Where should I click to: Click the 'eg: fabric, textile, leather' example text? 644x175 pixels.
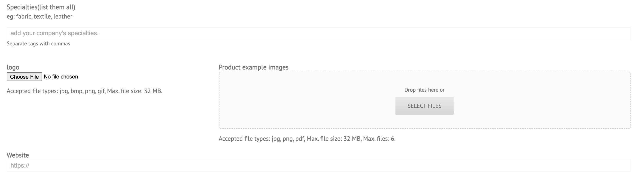[x=39, y=16]
